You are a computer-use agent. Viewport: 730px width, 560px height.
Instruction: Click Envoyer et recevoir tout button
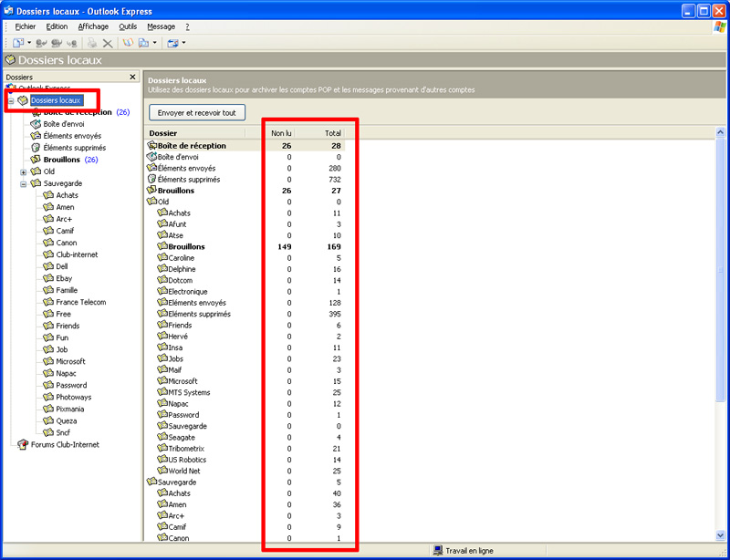197,113
